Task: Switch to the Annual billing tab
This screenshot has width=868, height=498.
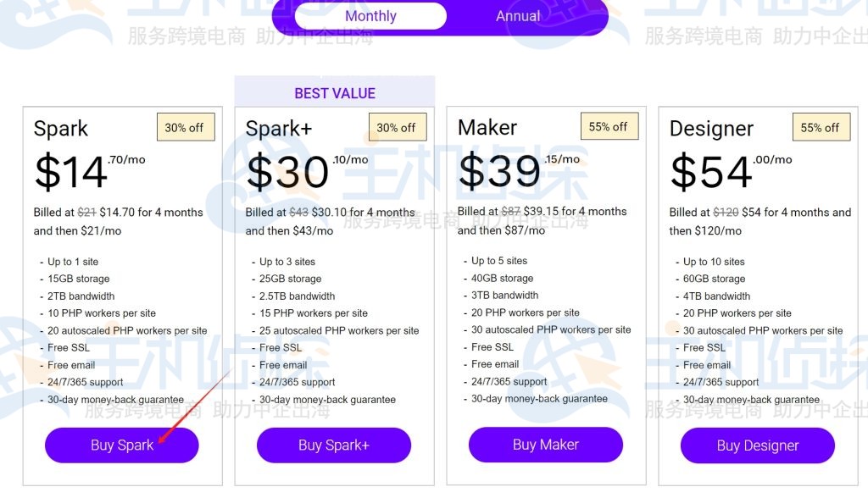Action: point(517,15)
